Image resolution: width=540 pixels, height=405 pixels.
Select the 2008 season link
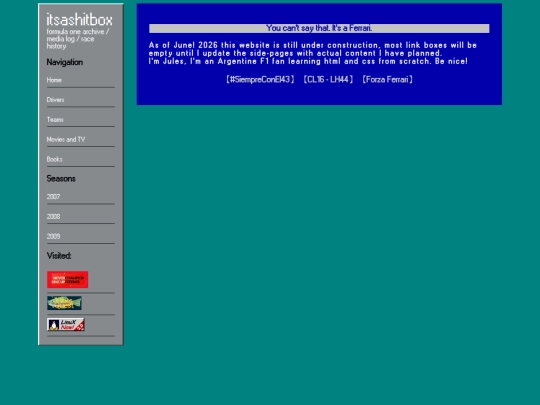(53, 216)
